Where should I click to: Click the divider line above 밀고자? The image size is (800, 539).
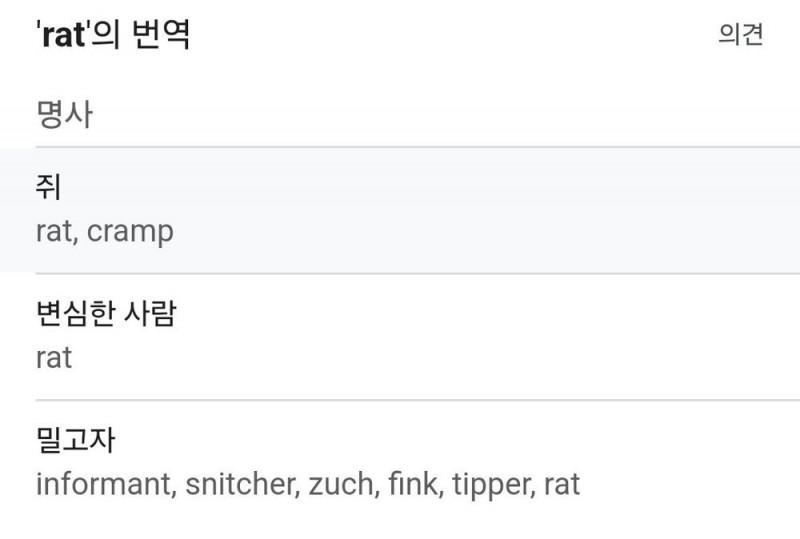[400, 400]
